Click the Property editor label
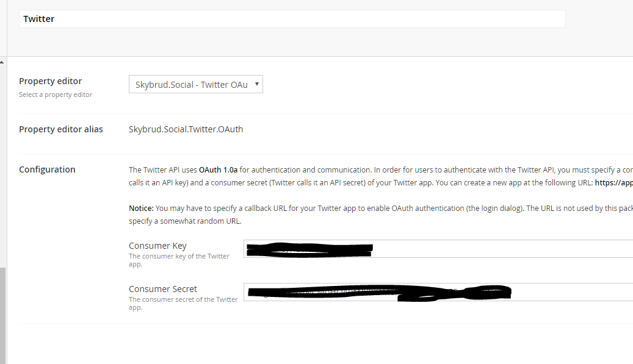This screenshot has width=633, height=364. (51, 81)
